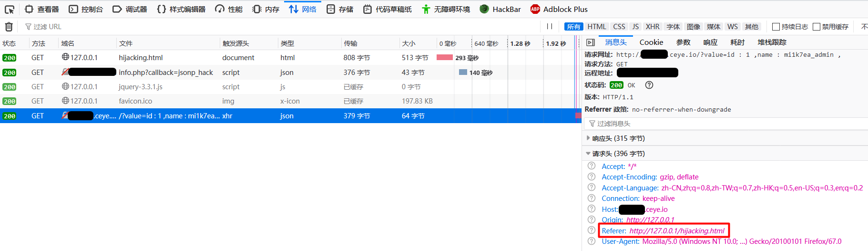Select the hijacking.html request row

click(141, 58)
